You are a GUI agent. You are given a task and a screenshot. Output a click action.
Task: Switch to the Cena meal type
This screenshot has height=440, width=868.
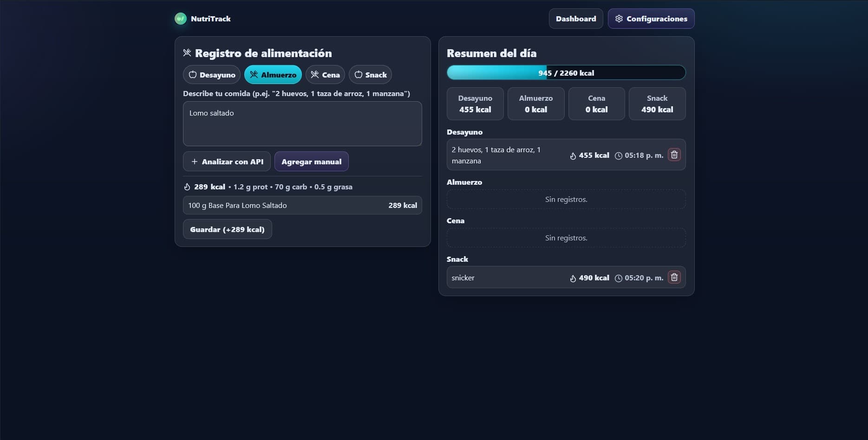point(325,74)
